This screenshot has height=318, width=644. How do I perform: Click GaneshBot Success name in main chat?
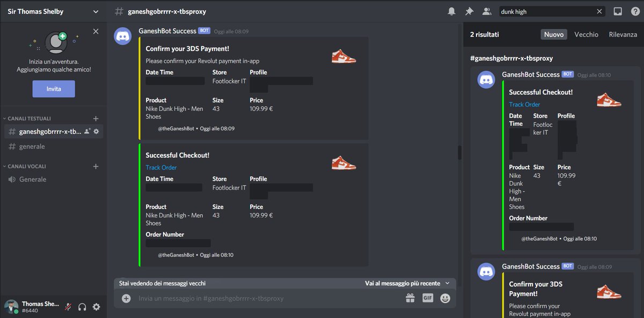click(x=167, y=31)
